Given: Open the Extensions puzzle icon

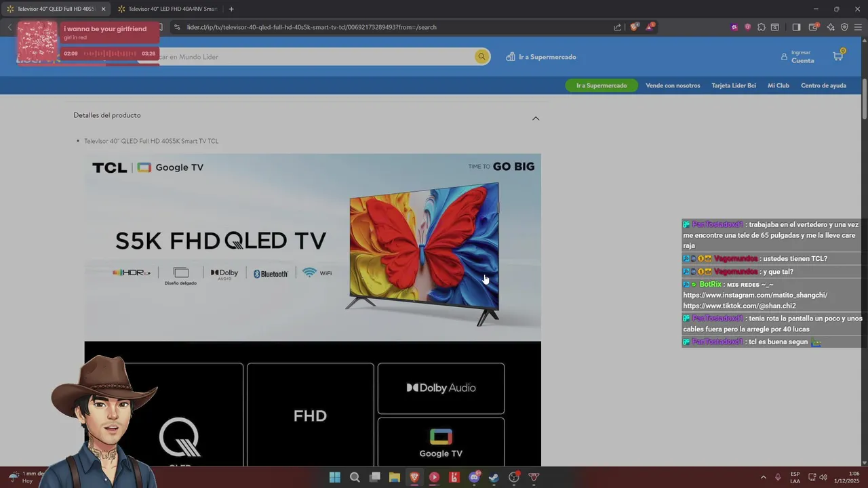Looking at the screenshot, I should [x=762, y=27].
